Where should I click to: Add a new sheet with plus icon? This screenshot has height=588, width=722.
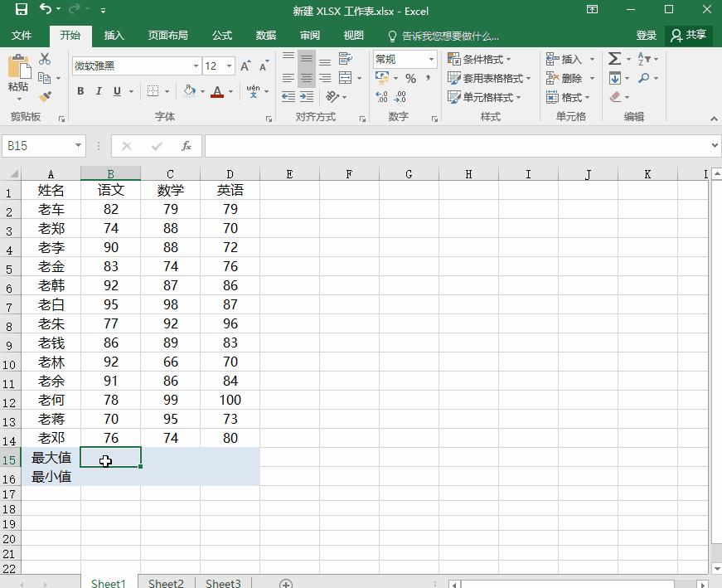286,583
